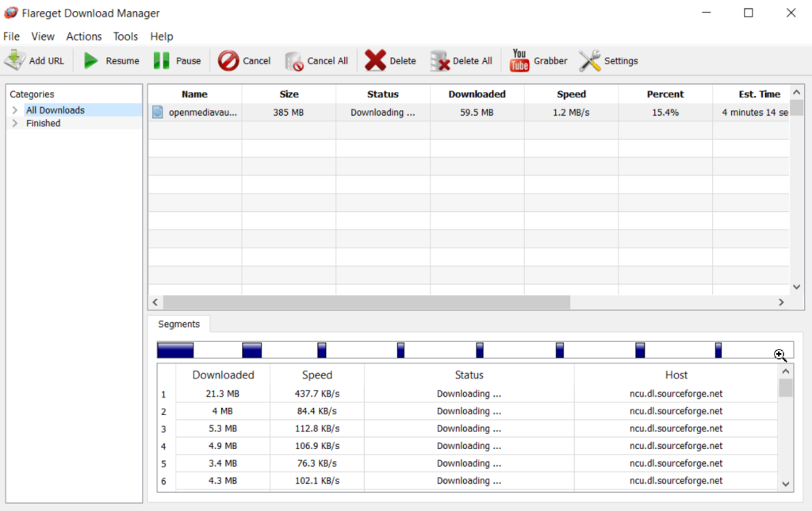Open the Help menu
This screenshot has height=511, width=812.
click(x=162, y=36)
